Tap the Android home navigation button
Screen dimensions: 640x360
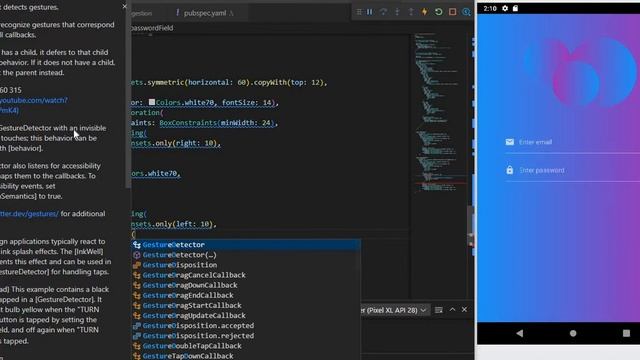click(x=573, y=333)
